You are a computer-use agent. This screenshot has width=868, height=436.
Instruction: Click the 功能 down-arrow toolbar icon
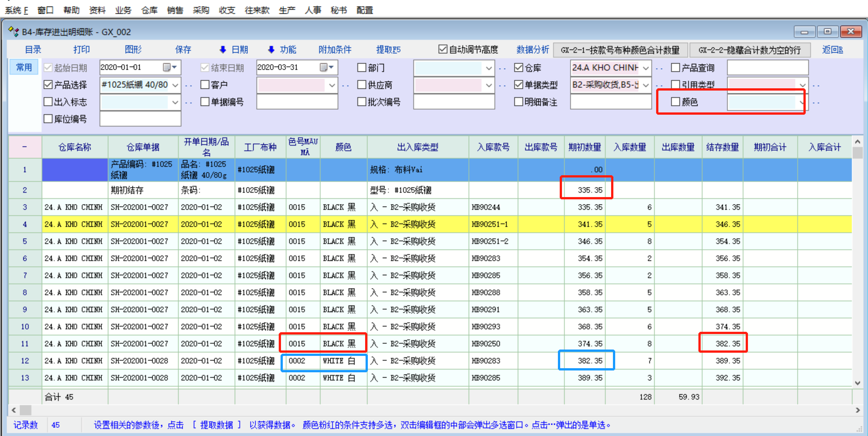pos(271,50)
